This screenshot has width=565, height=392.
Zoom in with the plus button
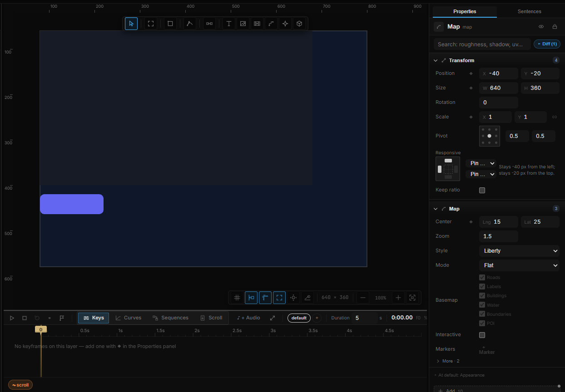tap(398, 298)
